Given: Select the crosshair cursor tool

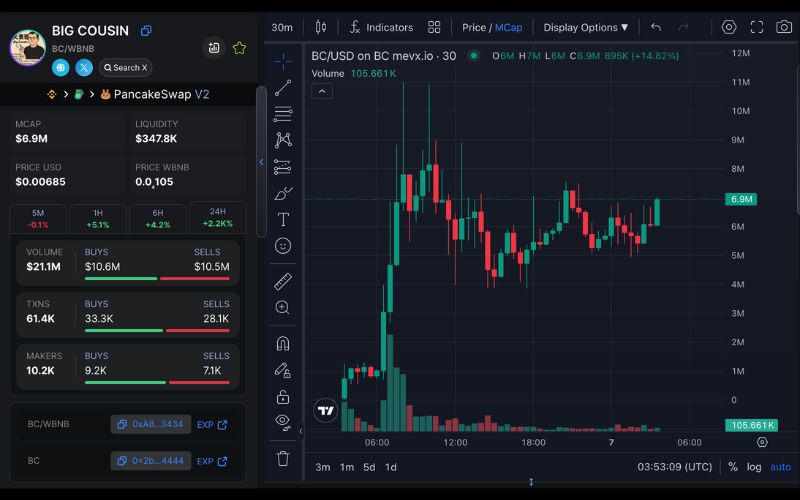Looking at the screenshot, I should (283, 62).
